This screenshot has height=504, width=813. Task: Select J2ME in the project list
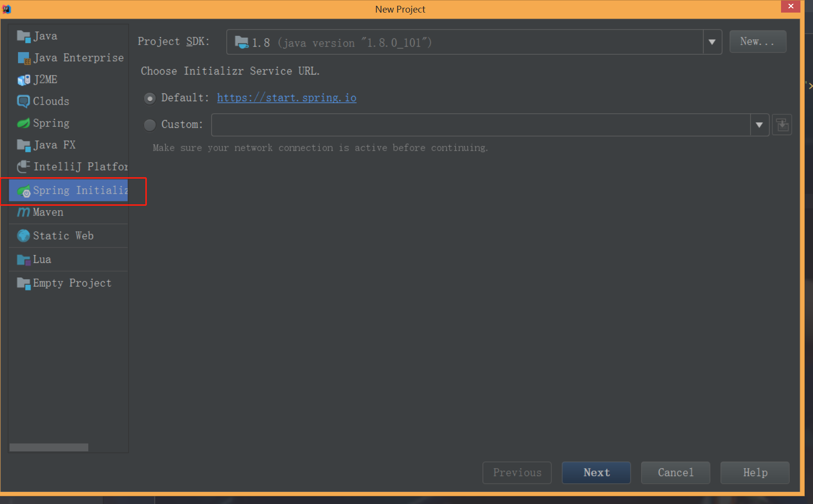68,80
